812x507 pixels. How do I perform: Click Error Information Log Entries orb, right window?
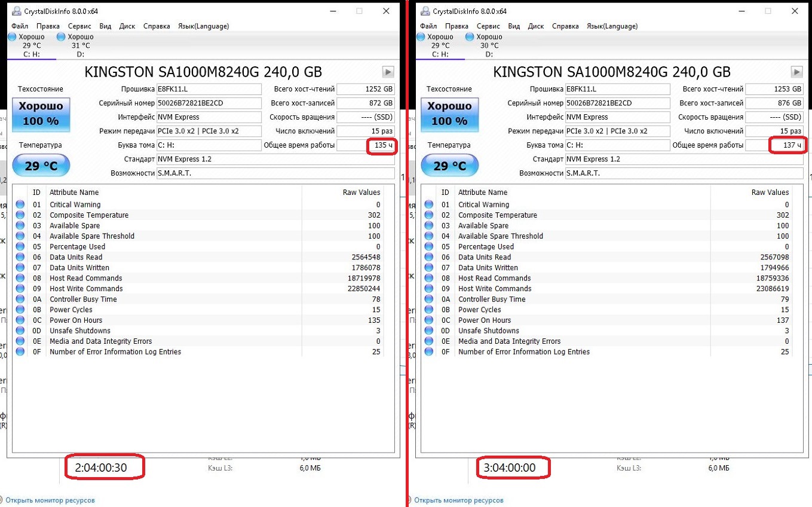point(429,352)
